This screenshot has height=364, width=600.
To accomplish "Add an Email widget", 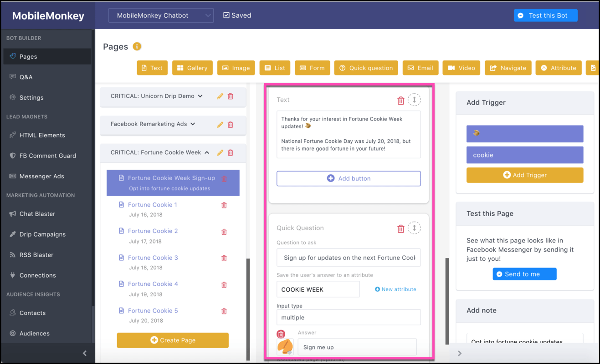I will tap(421, 68).
